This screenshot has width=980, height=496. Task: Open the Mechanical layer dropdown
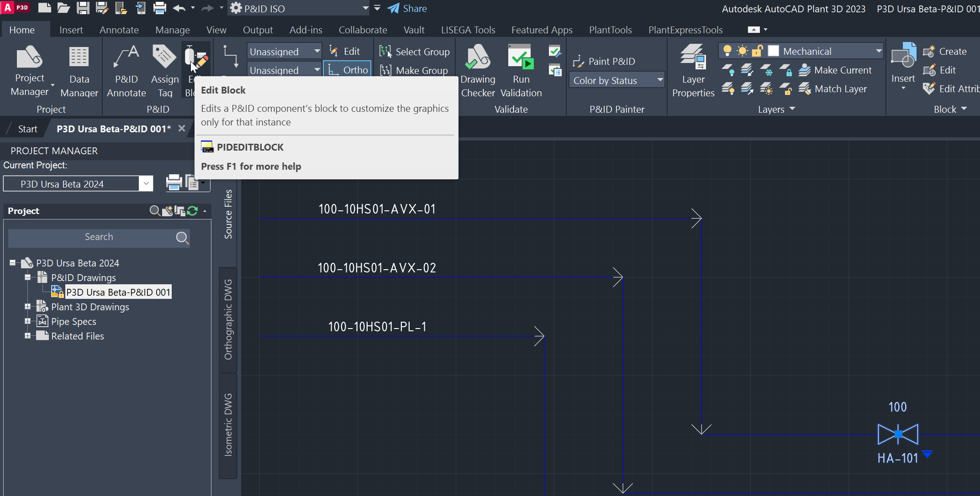[x=879, y=51]
